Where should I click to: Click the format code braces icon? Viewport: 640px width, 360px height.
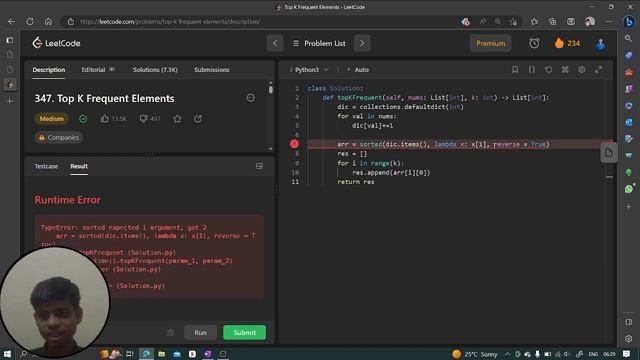pyautogui.click(x=532, y=70)
